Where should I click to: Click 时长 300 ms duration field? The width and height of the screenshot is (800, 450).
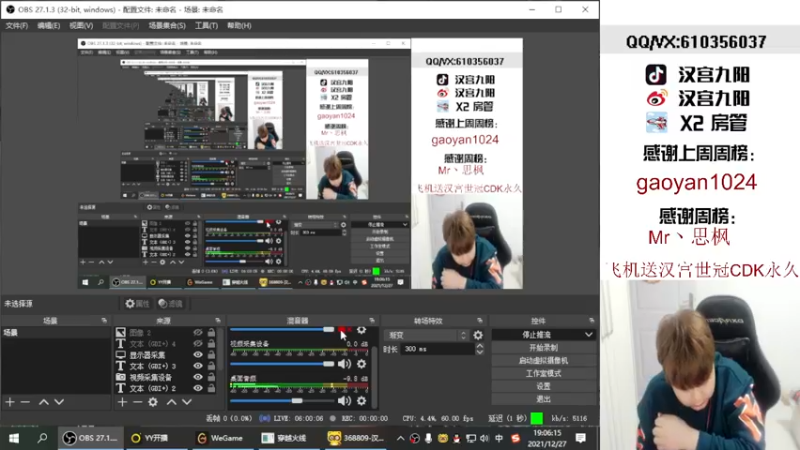(438, 349)
